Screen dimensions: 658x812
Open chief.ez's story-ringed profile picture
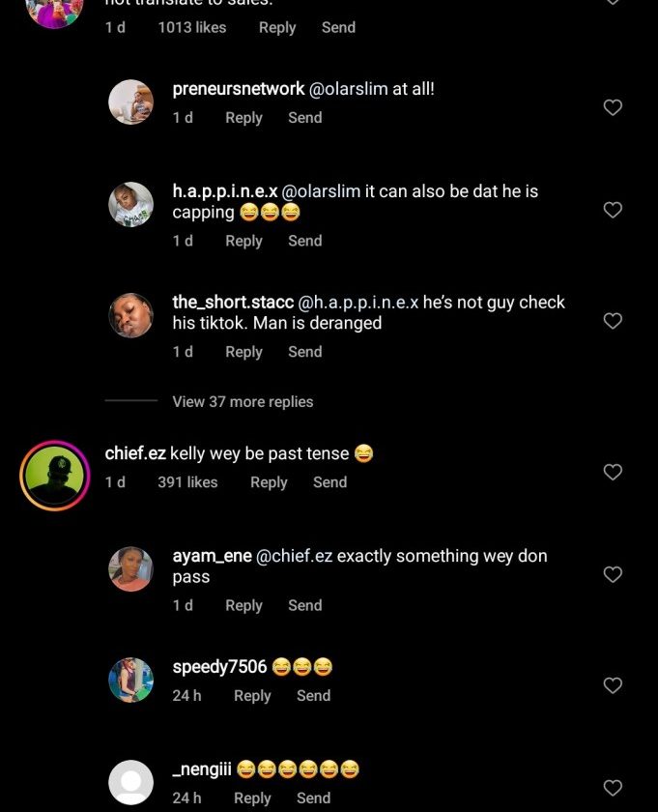point(54,476)
